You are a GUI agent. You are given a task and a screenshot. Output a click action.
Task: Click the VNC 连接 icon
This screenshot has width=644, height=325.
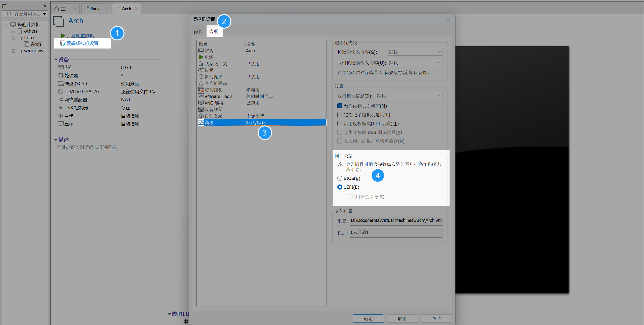201,103
